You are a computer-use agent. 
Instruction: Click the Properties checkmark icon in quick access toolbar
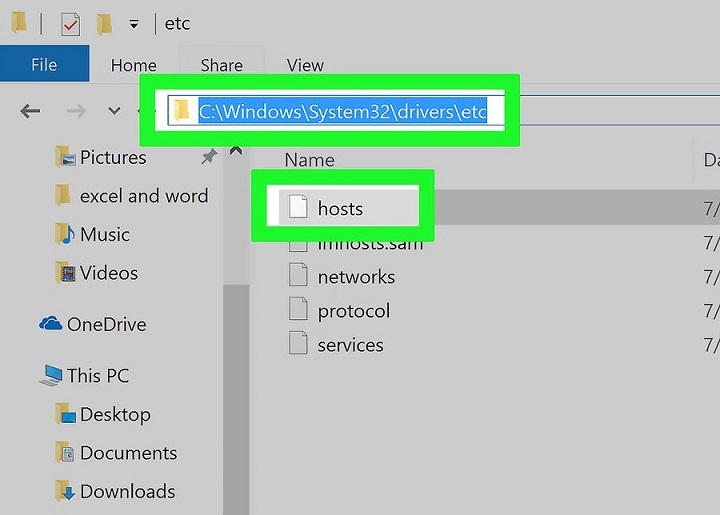pos(71,24)
